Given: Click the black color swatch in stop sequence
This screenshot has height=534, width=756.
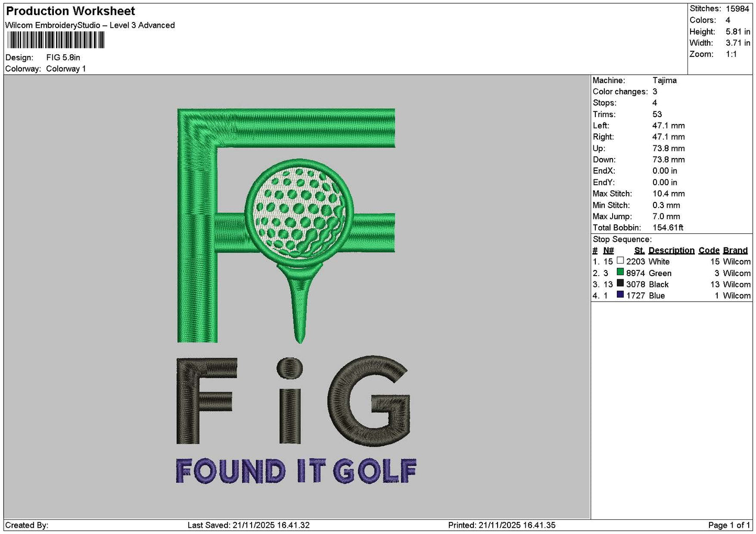Looking at the screenshot, I should click(x=620, y=283).
